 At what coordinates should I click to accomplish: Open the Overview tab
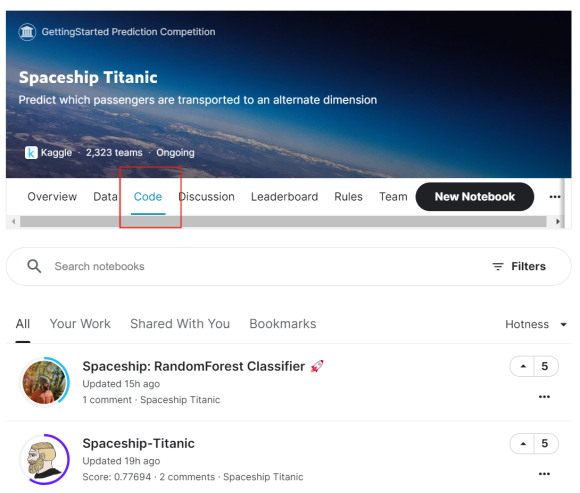(x=52, y=197)
